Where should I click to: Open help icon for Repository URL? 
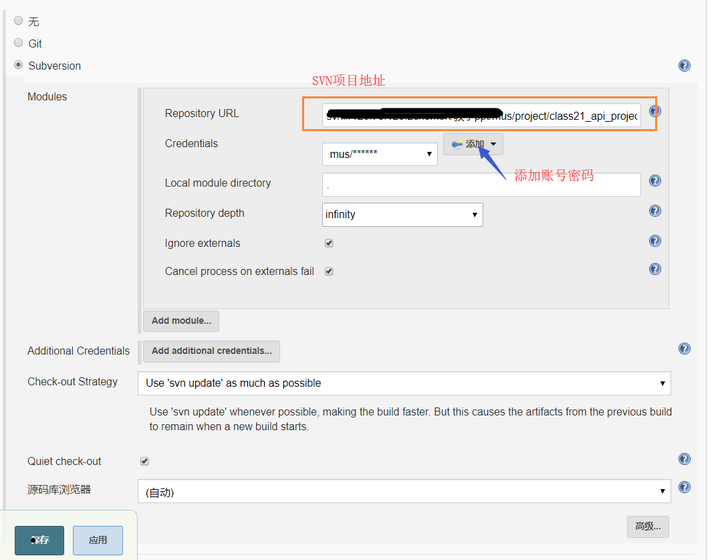tap(655, 111)
